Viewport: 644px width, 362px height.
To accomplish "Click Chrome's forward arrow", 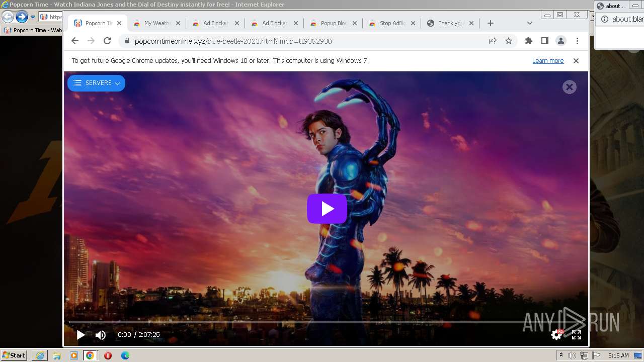I will click(x=91, y=41).
